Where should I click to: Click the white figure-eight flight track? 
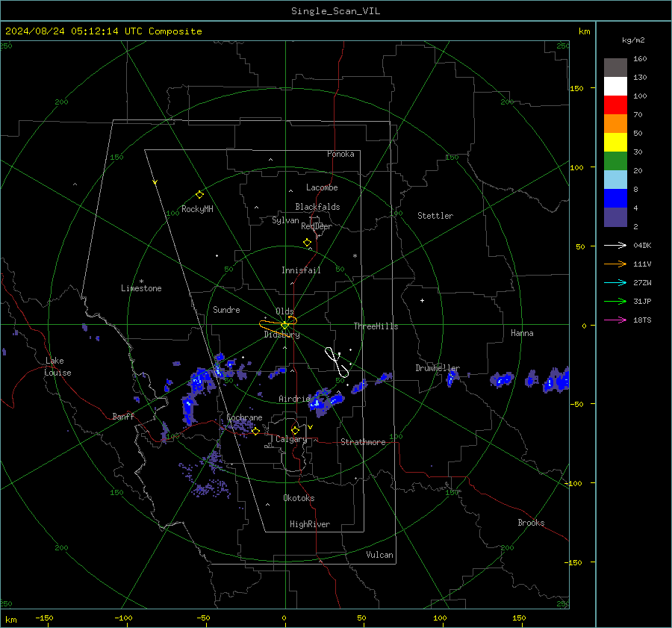337,362
